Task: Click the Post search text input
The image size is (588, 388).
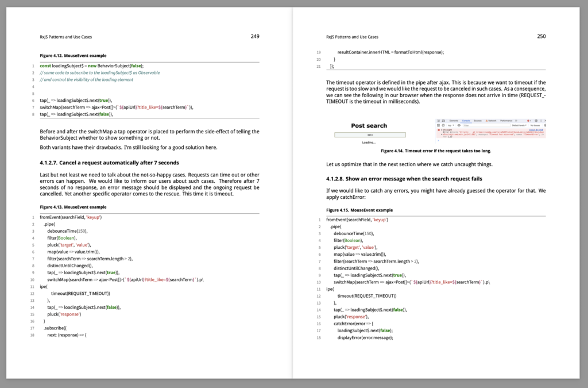Action: click(x=370, y=135)
